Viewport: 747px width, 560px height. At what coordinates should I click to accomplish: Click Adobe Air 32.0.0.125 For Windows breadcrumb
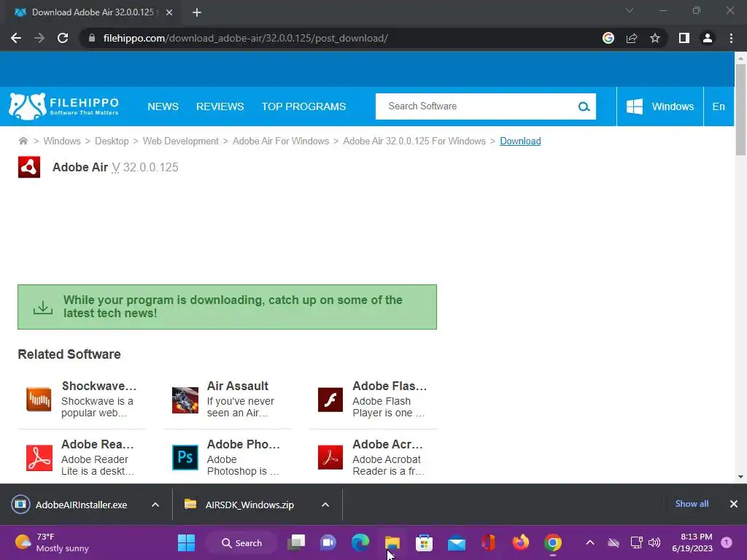pos(414,141)
